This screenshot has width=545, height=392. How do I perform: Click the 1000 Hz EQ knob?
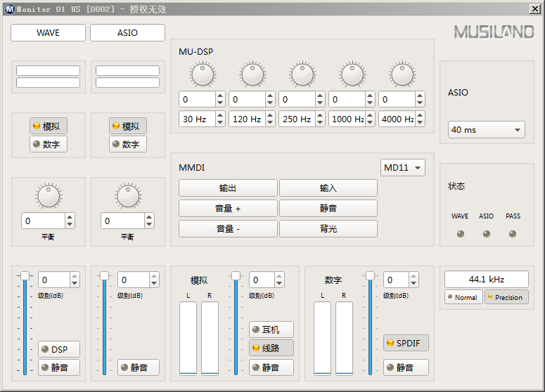point(352,74)
